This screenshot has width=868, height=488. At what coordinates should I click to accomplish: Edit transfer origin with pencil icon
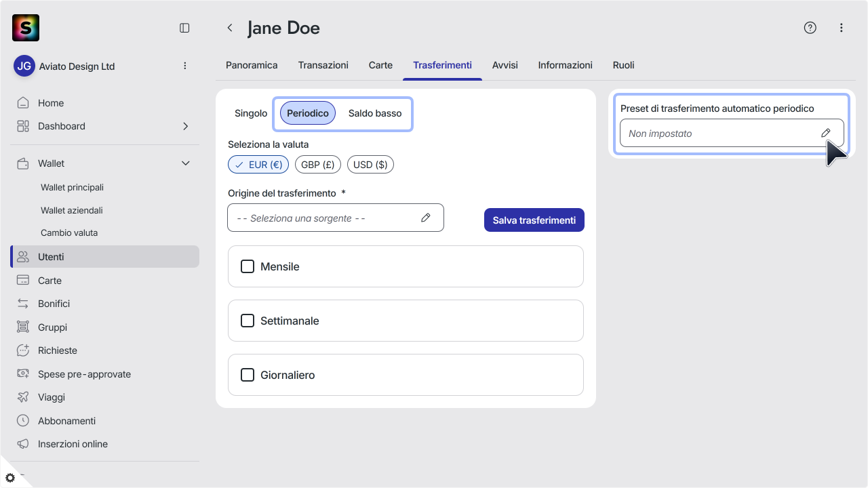pyautogui.click(x=426, y=218)
